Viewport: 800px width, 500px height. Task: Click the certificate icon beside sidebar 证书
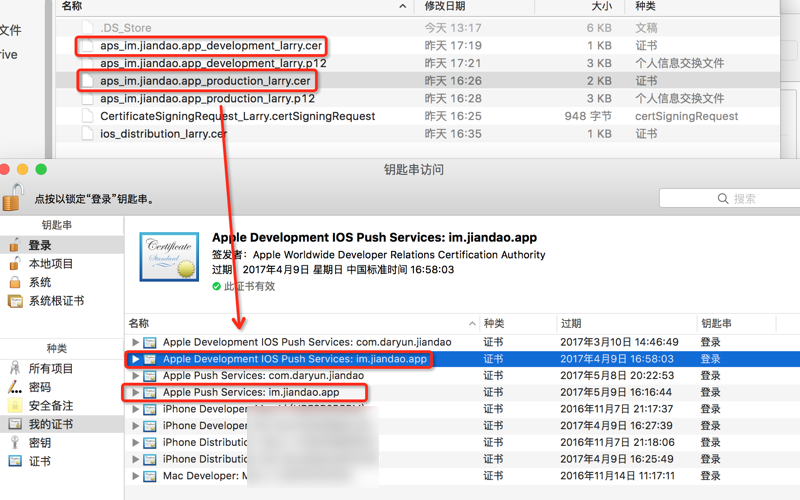click(15, 461)
